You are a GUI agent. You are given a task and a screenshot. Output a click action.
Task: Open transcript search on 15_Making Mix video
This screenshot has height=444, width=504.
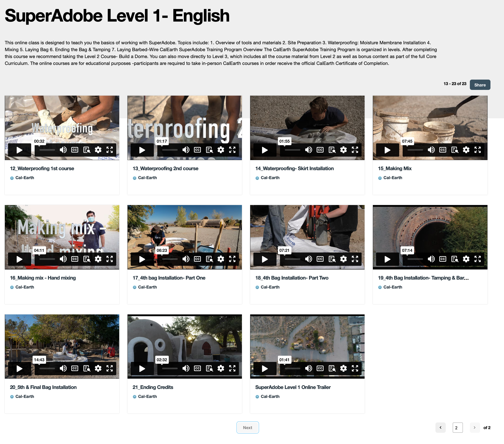pyautogui.click(x=454, y=150)
